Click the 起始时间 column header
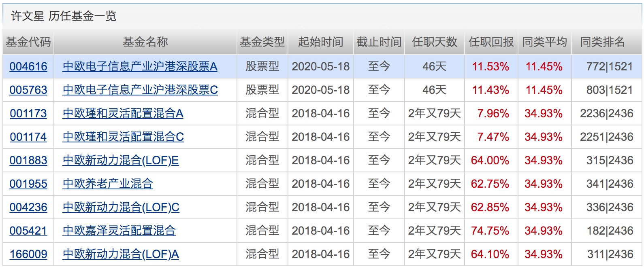Viewport: 644px width, 267px height. click(x=321, y=42)
